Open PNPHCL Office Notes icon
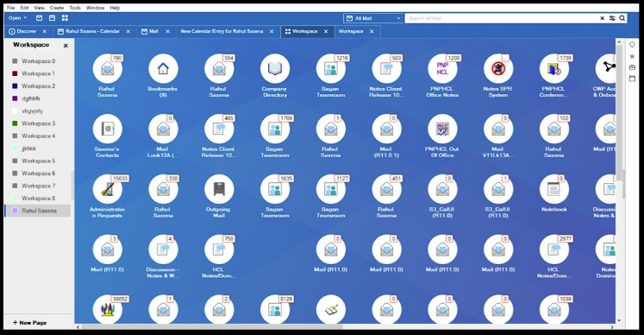 pyautogui.click(x=442, y=69)
